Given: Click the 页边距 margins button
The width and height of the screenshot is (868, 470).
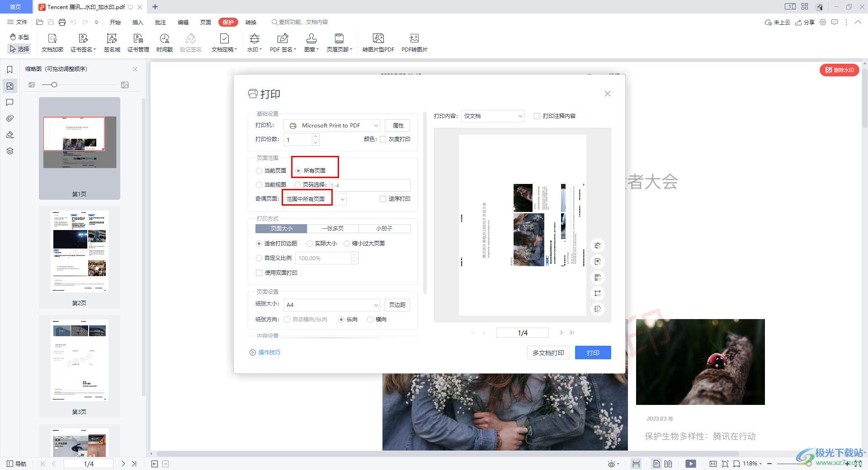Looking at the screenshot, I should coord(397,305).
